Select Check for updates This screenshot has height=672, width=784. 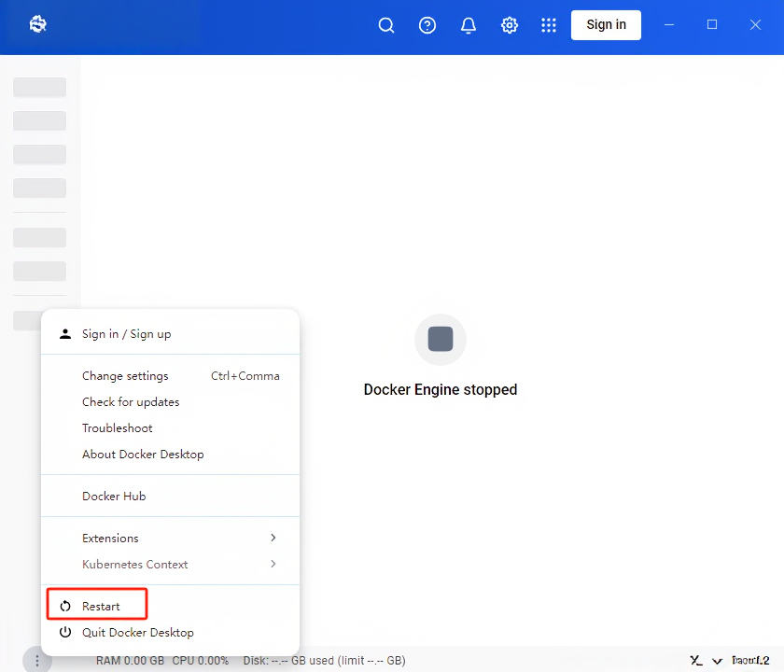[131, 401]
